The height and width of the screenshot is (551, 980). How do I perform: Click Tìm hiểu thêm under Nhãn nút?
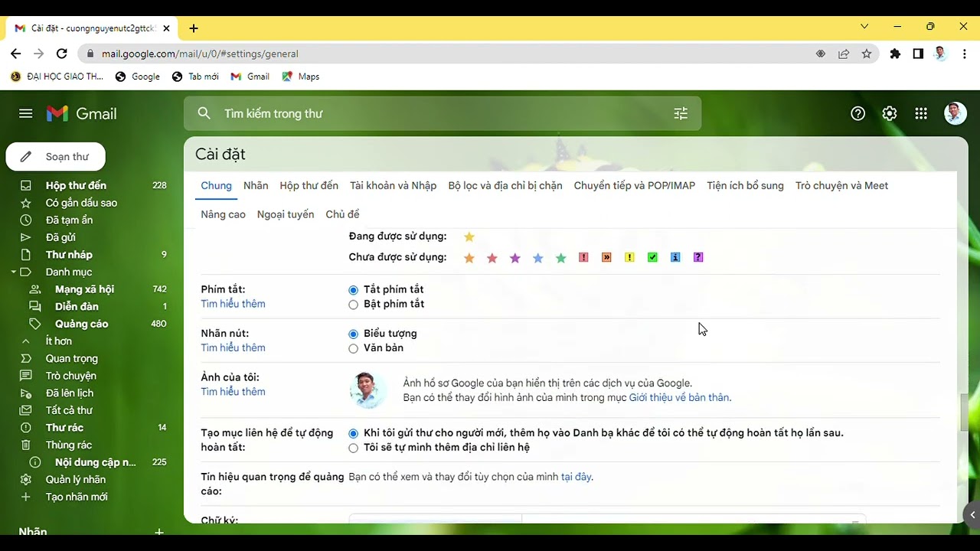click(233, 347)
